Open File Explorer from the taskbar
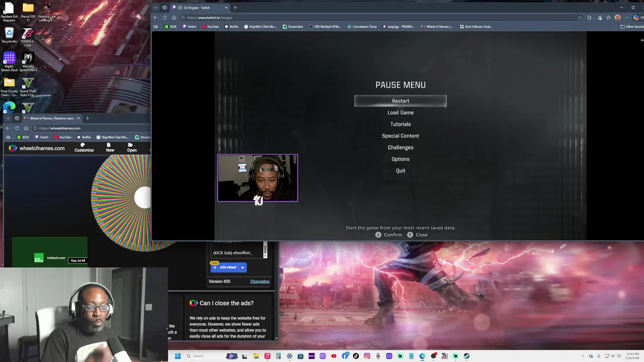 (256, 356)
